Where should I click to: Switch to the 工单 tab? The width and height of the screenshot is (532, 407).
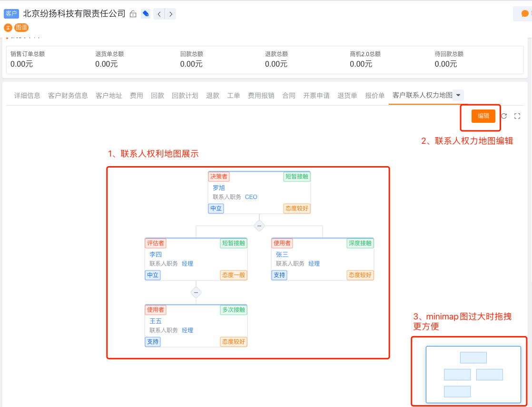[234, 96]
